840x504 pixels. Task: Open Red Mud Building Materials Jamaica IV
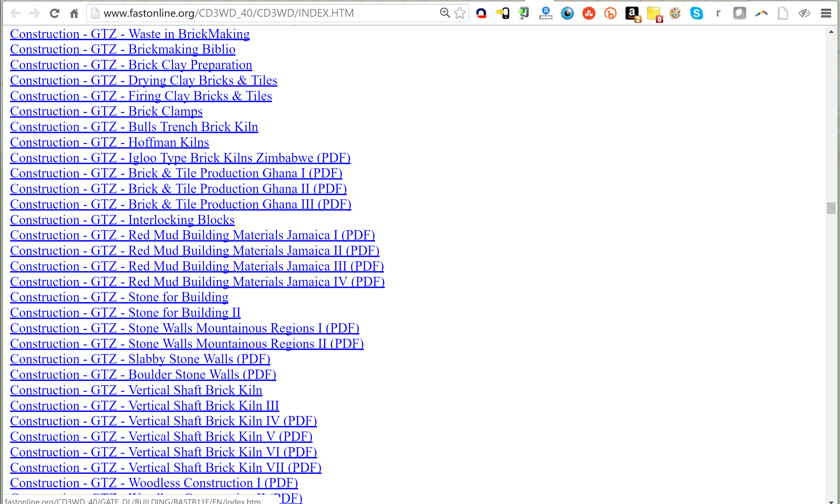[197, 282]
